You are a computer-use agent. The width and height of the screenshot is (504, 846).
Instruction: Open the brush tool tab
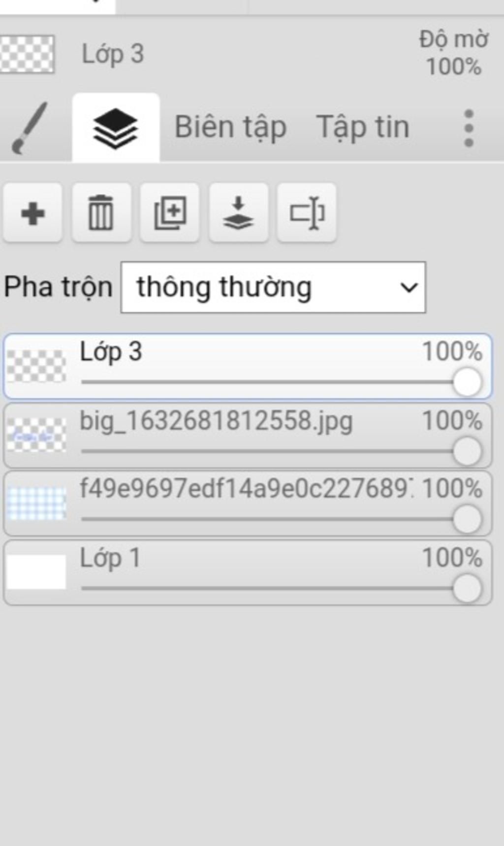tap(30, 127)
